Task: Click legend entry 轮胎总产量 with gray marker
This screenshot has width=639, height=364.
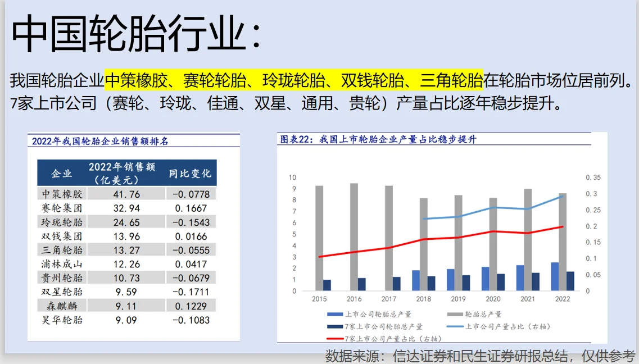Action: (474, 315)
